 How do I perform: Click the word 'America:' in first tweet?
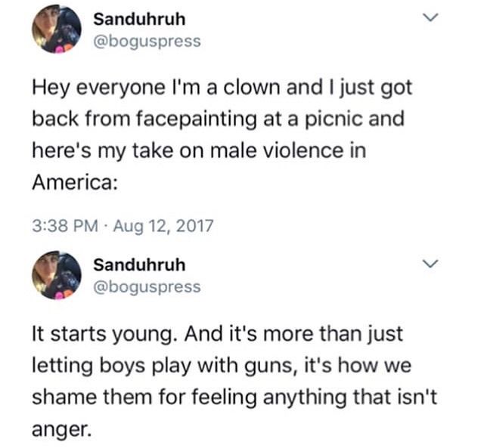click(x=75, y=183)
